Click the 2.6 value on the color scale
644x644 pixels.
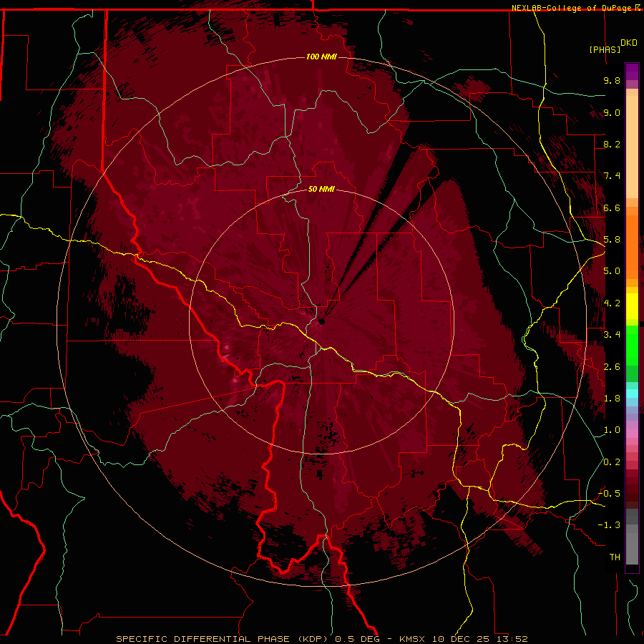pyautogui.click(x=612, y=367)
